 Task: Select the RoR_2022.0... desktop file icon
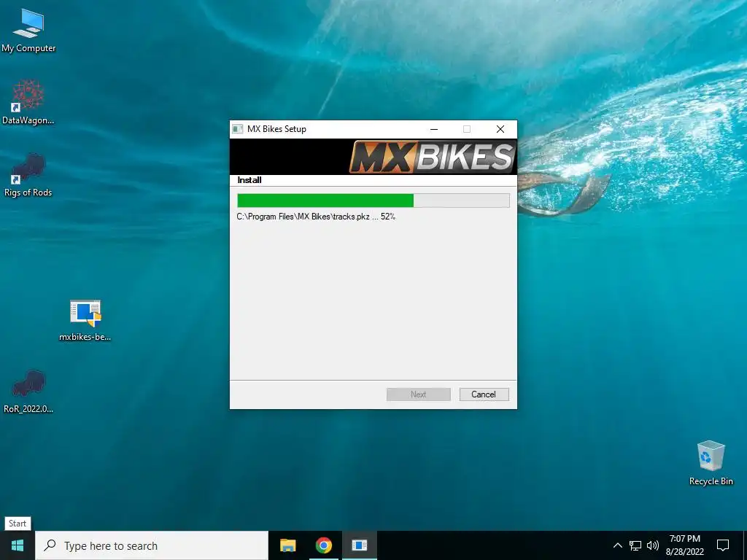click(28, 391)
